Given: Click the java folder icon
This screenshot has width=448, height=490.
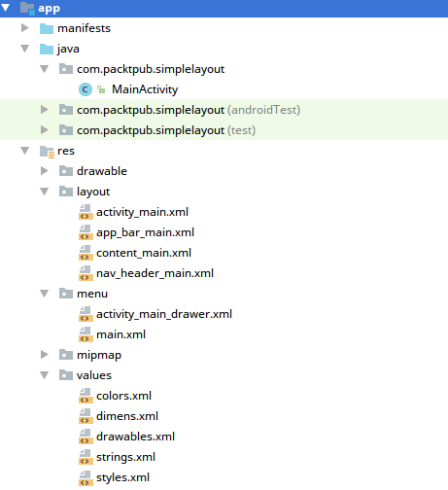Looking at the screenshot, I should (47, 49).
